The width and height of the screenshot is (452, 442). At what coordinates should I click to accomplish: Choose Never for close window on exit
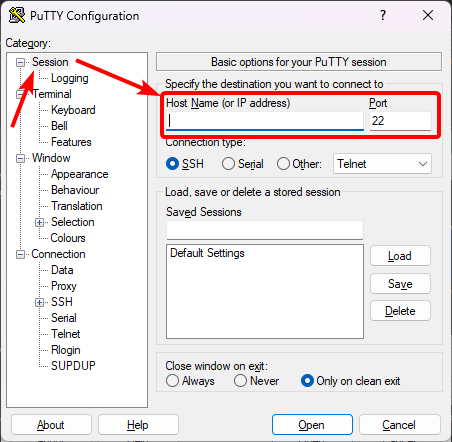pyautogui.click(x=240, y=380)
